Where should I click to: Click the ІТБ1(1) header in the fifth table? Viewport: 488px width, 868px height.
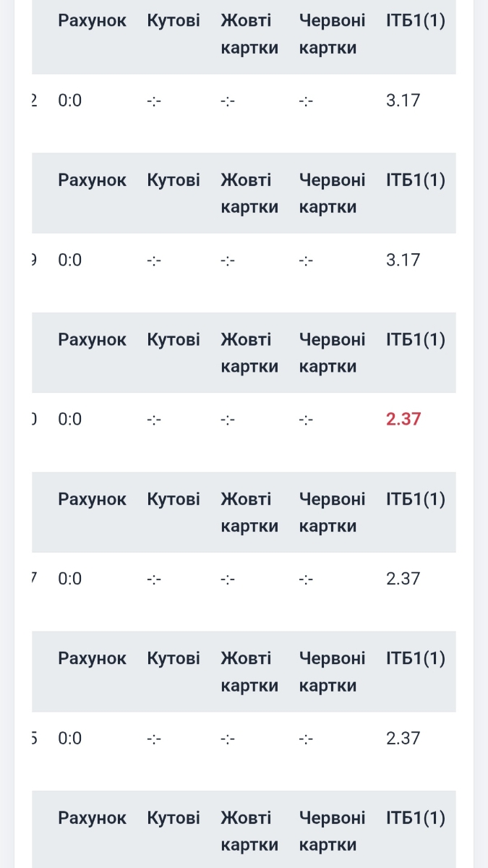pyautogui.click(x=416, y=658)
